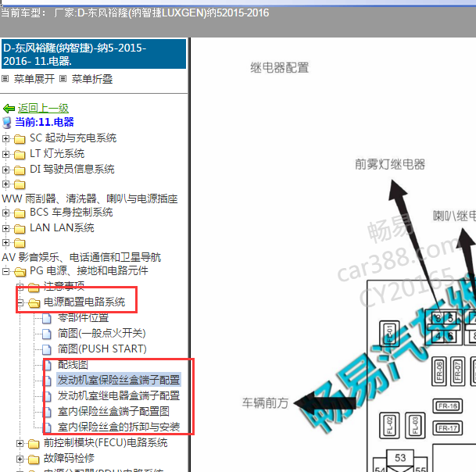
Task: Collapse the 电源配置电路系统 node
Action: 20,302
